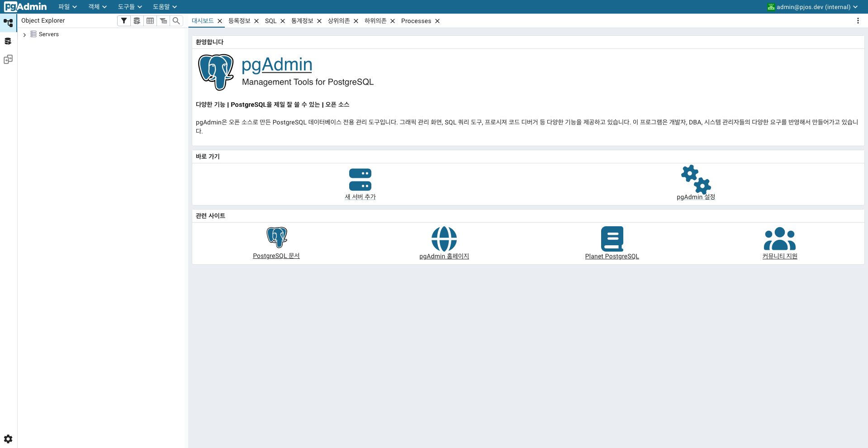Click the Management Tools for PostgreSQL tagline
The width and height of the screenshot is (868, 448).
tap(308, 82)
